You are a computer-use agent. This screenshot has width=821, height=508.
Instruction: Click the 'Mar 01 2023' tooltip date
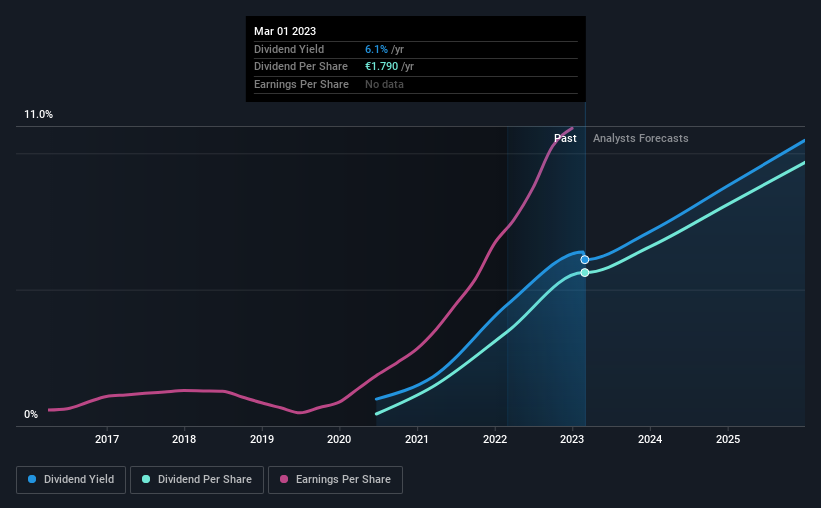coord(285,31)
